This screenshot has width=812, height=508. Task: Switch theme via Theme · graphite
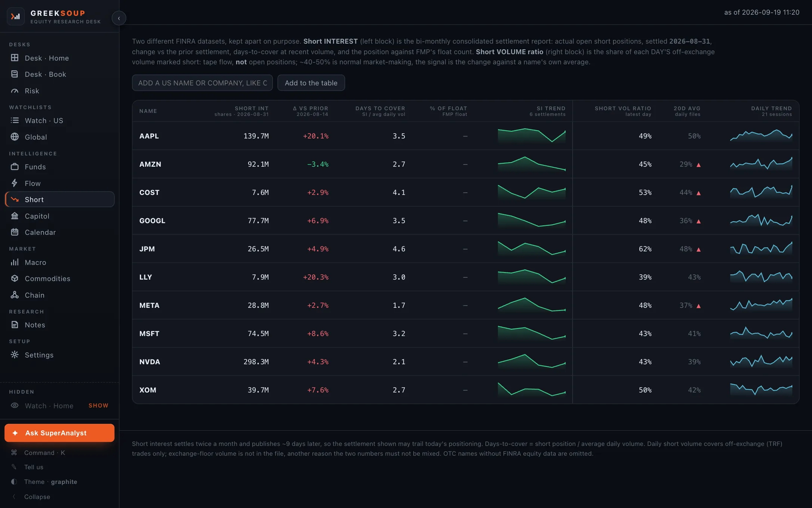pyautogui.click(x=50, y=482)
